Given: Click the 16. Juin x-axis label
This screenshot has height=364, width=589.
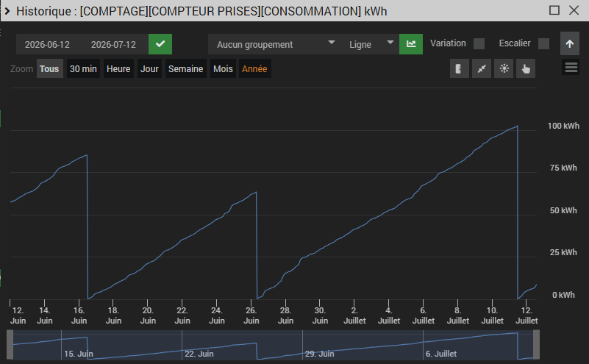Looking at the screenshot, I should 79,315.
